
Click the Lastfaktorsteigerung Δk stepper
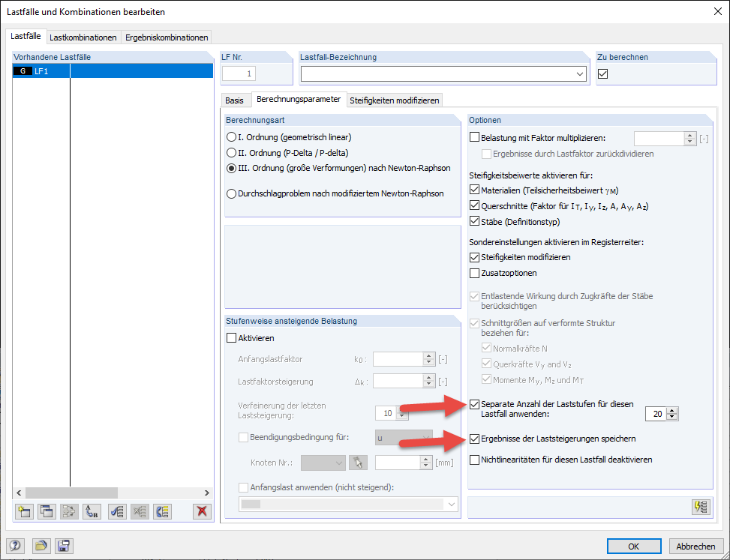pos(429,382)
